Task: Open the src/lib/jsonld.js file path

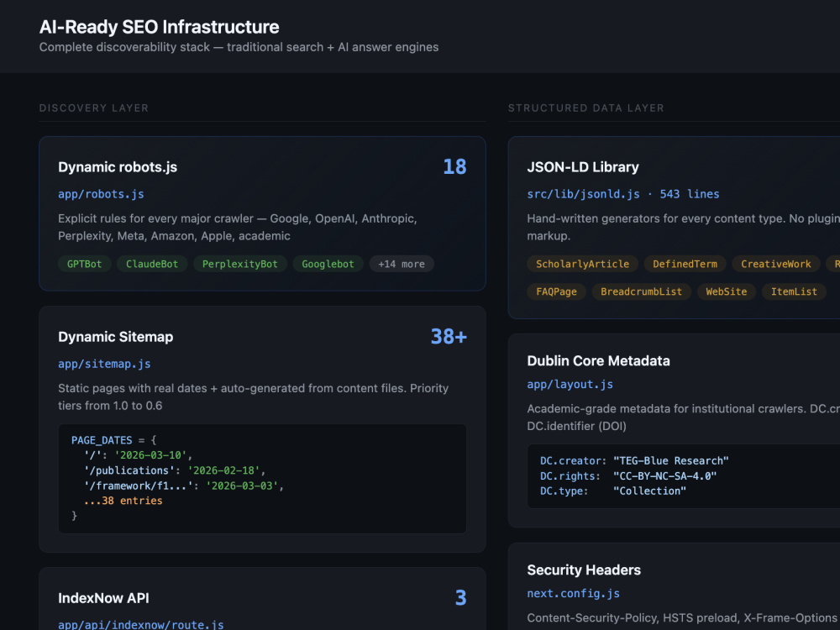Action: click(584, 194)
